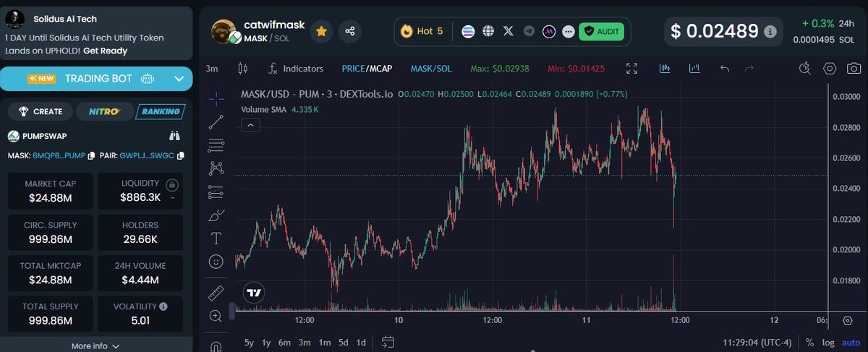
Task: Expand the TRADING BOT panel chevron
Action: 179,78
